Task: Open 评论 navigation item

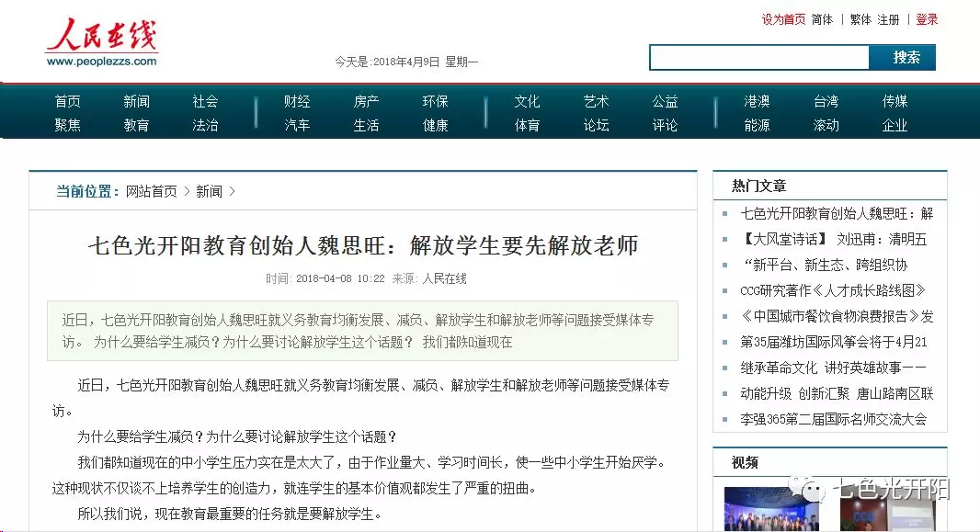Action: click(x=665, y=125)
